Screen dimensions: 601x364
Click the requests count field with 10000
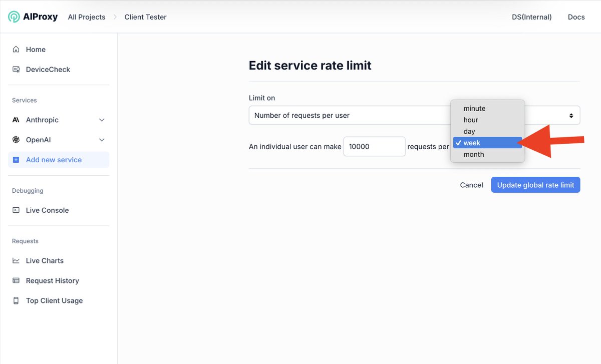coord(374,146)
